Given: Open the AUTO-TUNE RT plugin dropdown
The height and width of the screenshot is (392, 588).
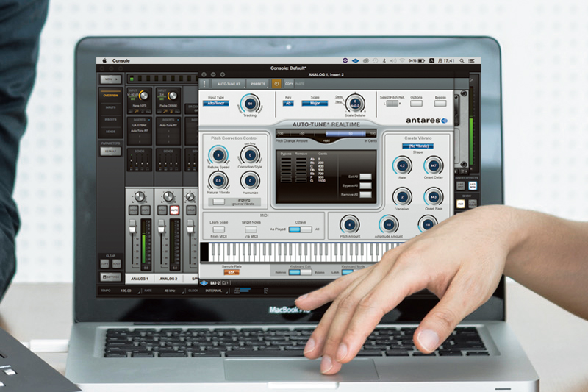Looking at the screenshot, I should [229, 84].
